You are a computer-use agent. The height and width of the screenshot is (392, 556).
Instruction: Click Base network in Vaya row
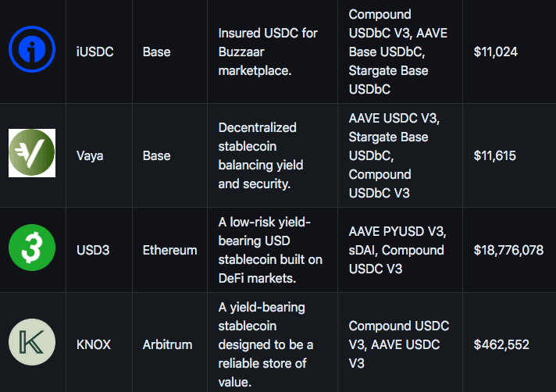(x=156, y=155)
